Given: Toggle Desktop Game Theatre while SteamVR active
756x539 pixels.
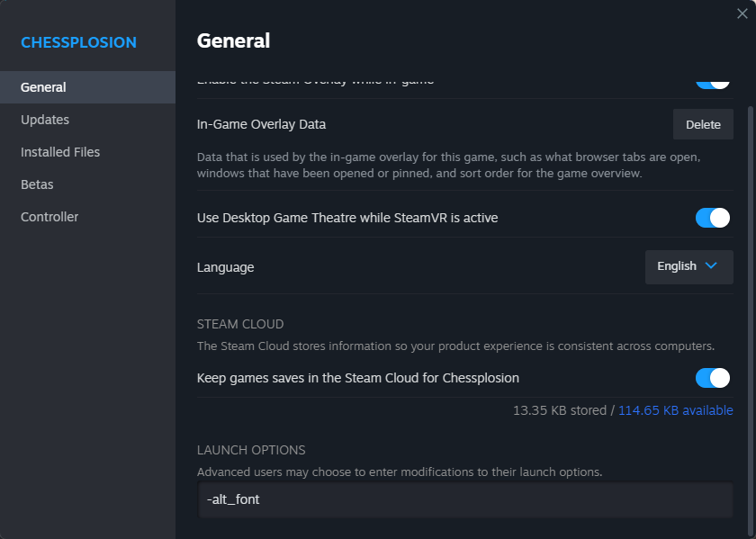Looking at the screenshot, I should (712, 218).
